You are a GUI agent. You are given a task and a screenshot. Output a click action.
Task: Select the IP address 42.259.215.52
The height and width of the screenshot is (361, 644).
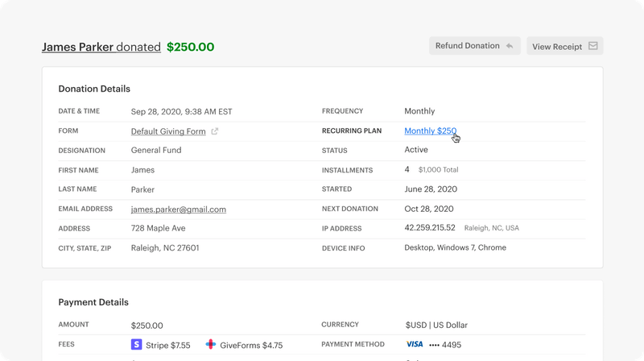pyautogui.click(x=430, y=228)
